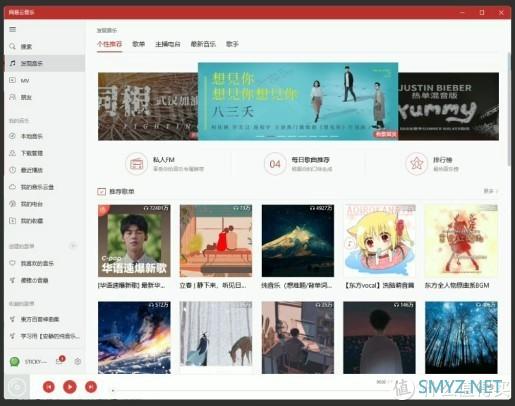Open the 想见你 八三夭 center banner
Screen dimensions: 515x406
pos(298,101)
